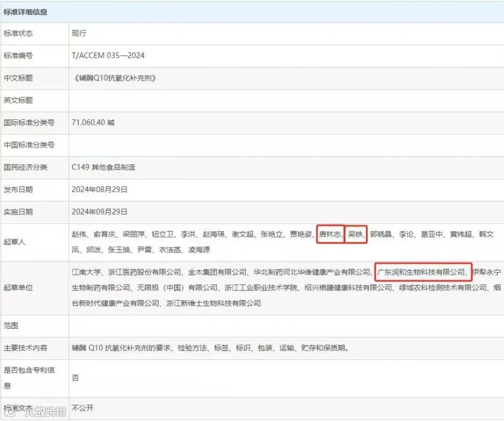Screen dimensions: 504x421
Task: Click drafter name 唐林志
Action: click(x=330, y=234)
